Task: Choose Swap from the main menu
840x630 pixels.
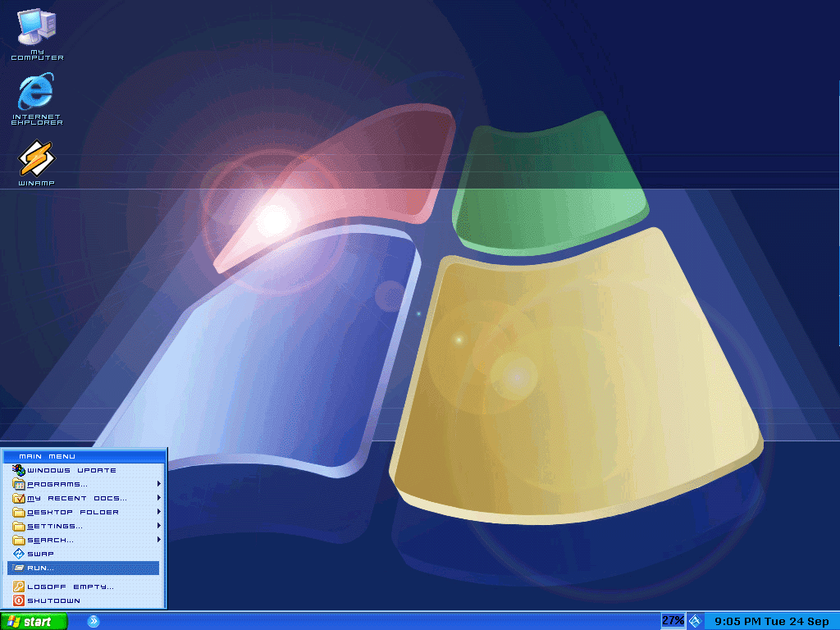Action: click(x=84, y=554)
